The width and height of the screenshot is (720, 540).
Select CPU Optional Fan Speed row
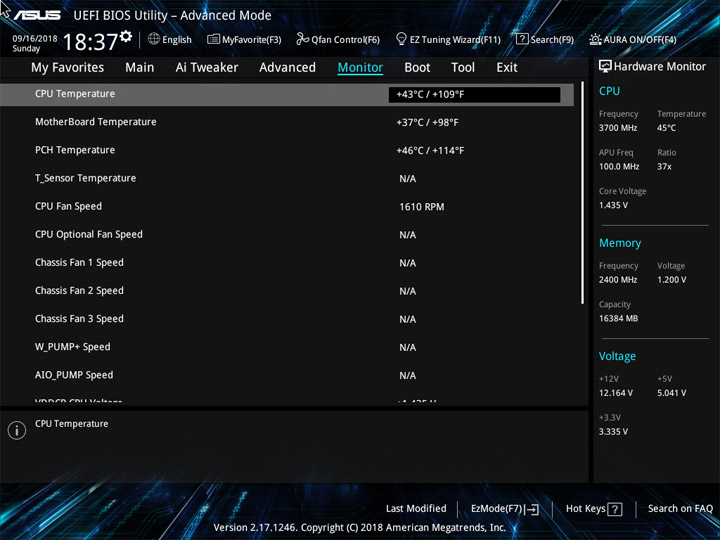[287, 235]
